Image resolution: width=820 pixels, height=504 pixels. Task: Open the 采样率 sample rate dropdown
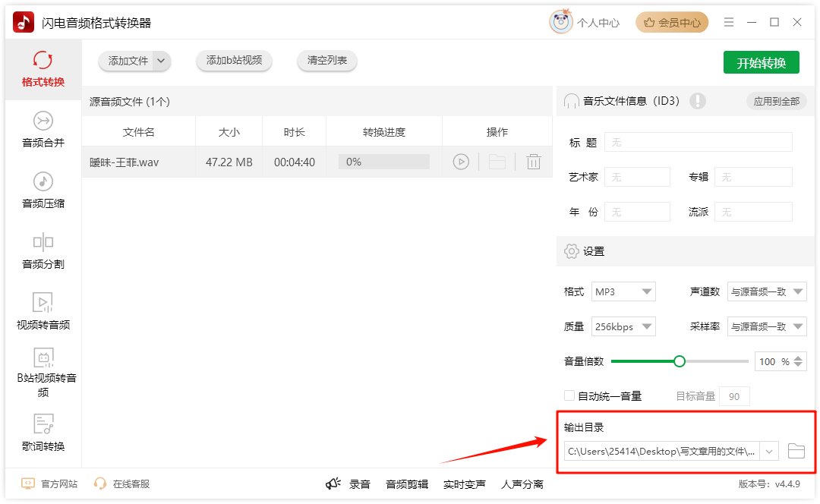point(767,326)
